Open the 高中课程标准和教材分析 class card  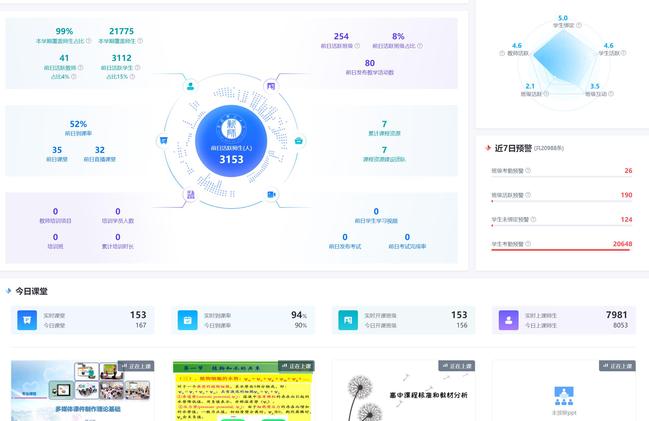click(x=402, y=390)
